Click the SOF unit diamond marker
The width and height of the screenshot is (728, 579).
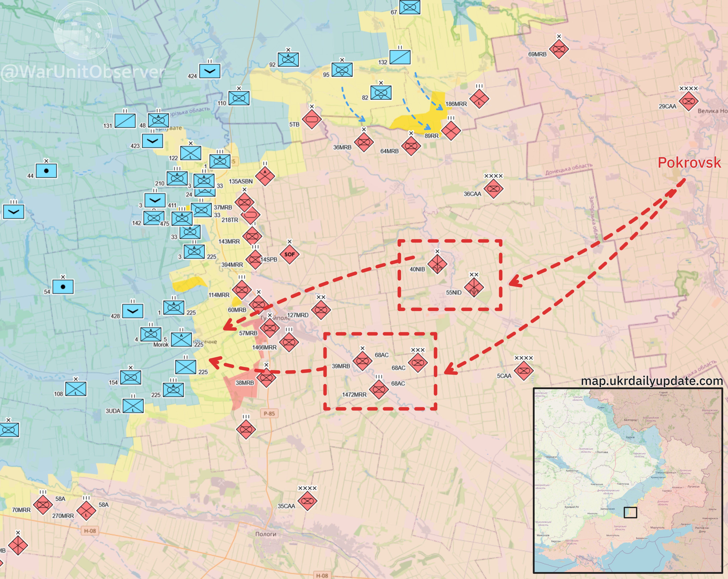pos(289,254)
